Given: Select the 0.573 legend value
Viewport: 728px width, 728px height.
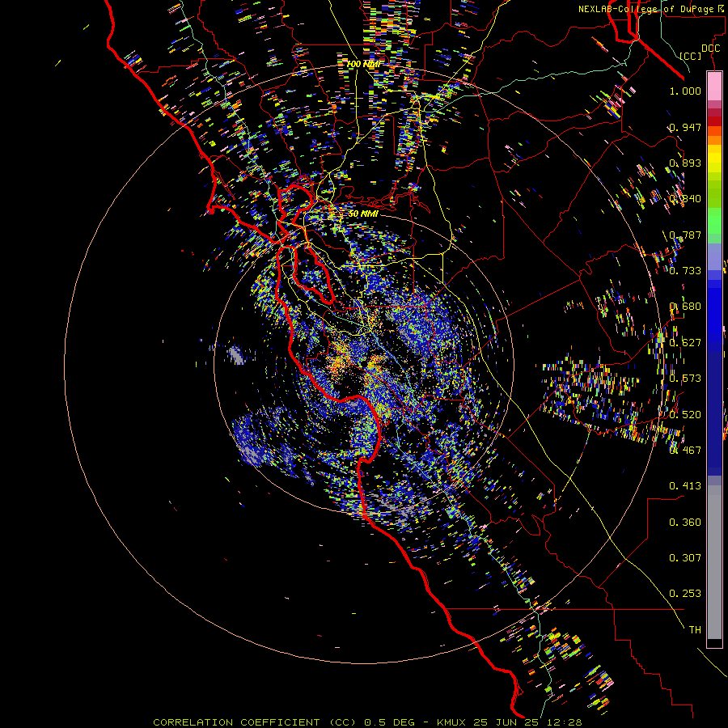Looking at the screenshot, I should coord(685,379).
